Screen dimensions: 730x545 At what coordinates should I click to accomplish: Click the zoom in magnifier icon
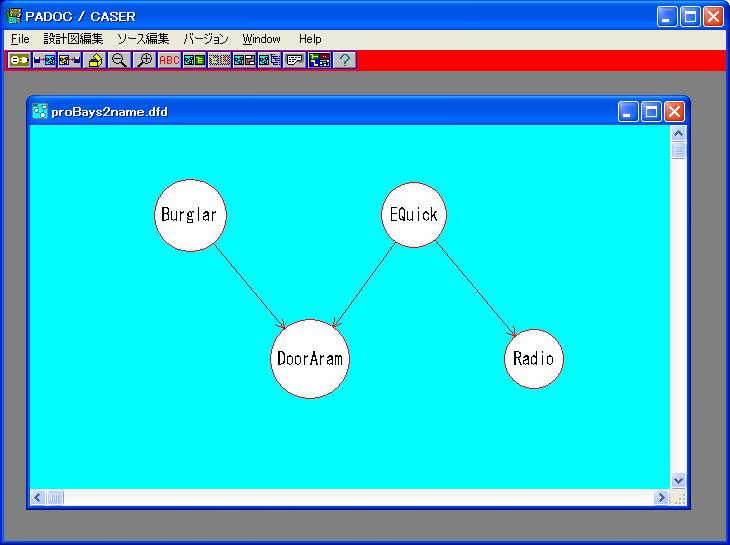pyautogui.click(x=144, y=61)
